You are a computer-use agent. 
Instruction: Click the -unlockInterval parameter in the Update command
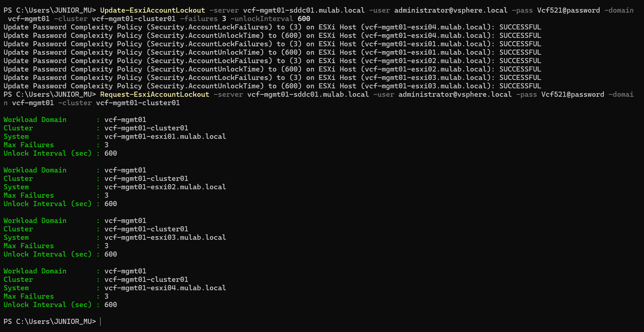point(262,19)
